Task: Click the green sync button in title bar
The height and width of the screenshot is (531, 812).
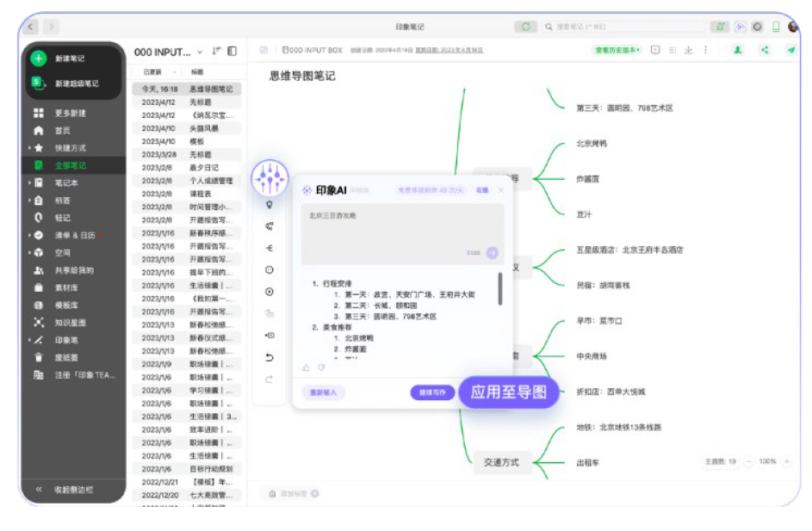Action: pos(525,27)
